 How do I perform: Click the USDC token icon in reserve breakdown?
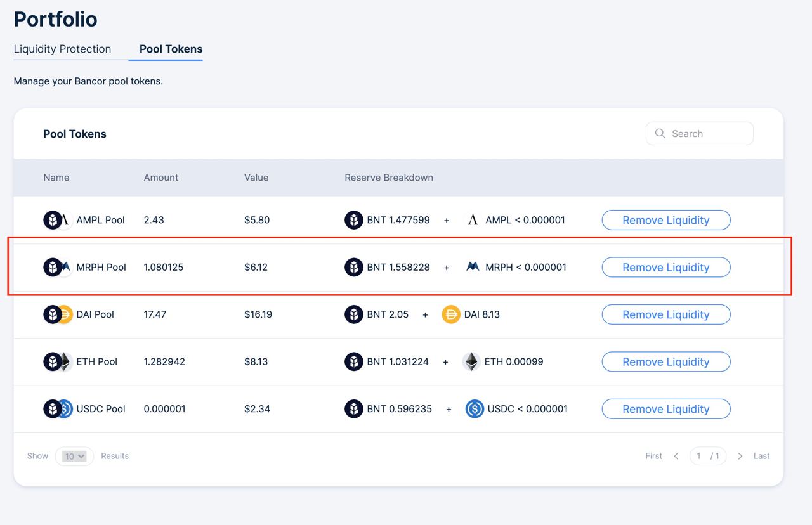tap(475, 409)
